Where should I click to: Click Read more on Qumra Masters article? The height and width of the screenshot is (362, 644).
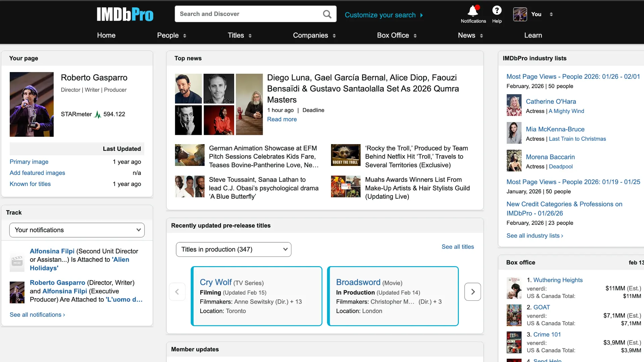pyautogui.click(x=282, y=119)
